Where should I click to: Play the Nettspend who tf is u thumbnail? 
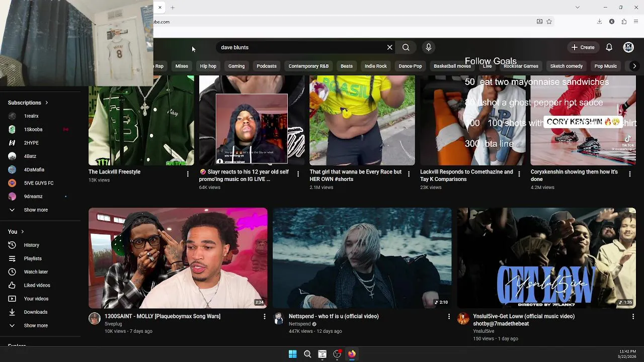click(x=362, y=258)
